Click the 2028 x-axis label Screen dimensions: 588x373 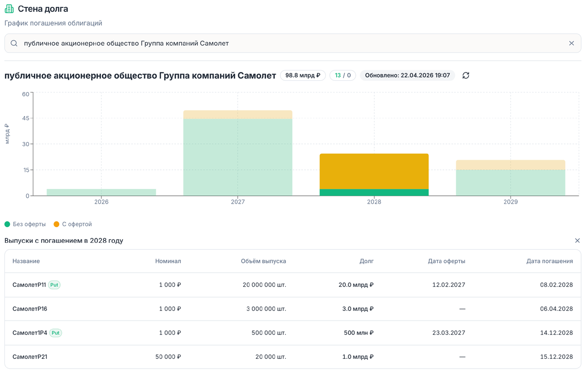[x=374, y=202]
